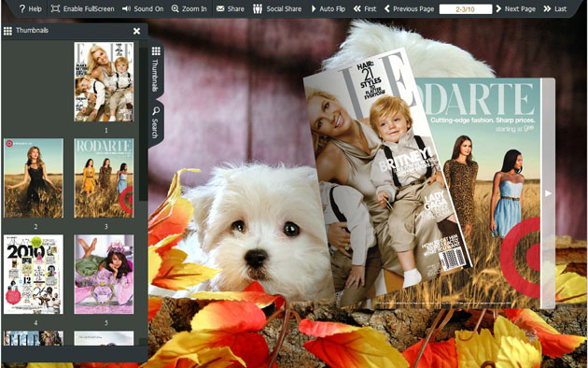Screen dimensions: 588x368
Task: Click the Last double-arrow icon
Action: point(547,8)
